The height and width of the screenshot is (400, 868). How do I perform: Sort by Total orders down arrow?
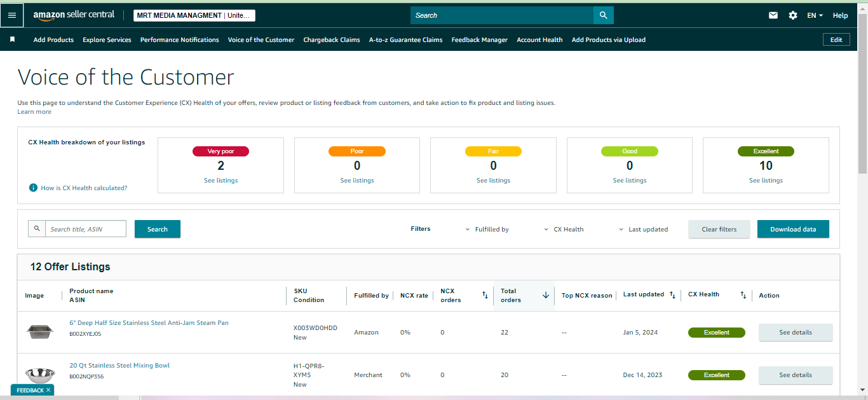pos(545,295)
